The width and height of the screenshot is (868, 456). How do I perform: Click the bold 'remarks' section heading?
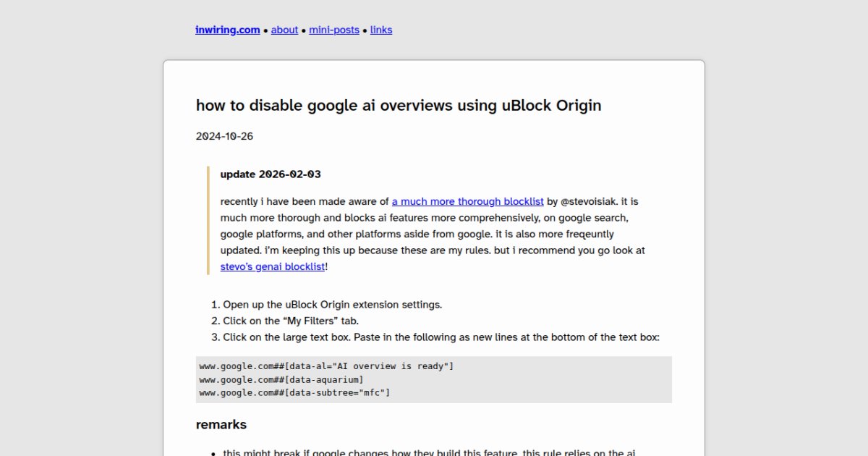coord(221,425)
